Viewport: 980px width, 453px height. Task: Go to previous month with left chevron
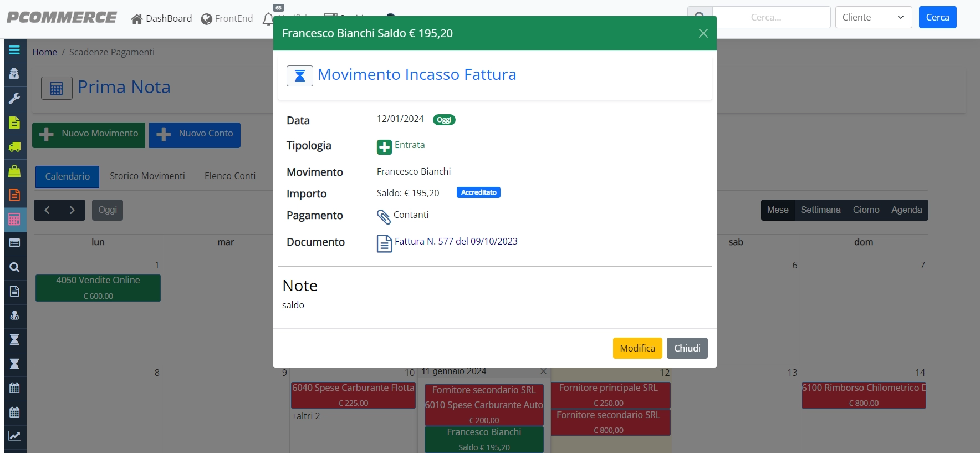click(x=47, y=210)
